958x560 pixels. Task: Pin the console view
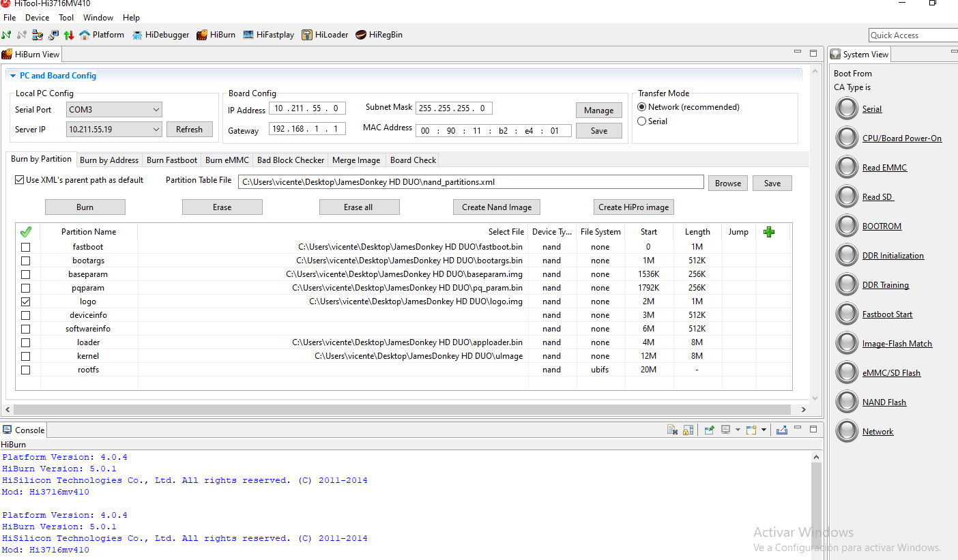click(x=710, y=430)
